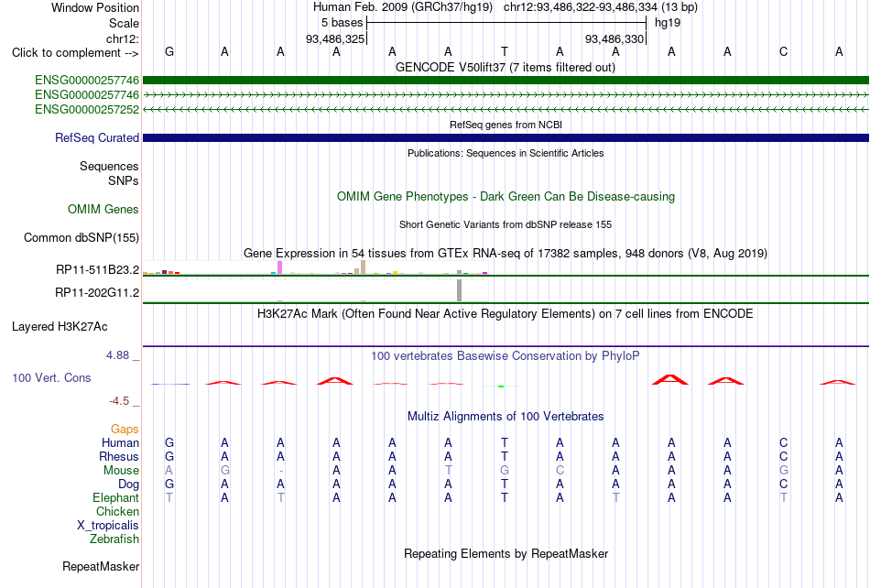870x588 pixels.
Task: Select the Rhesus species label
Action: (x=119, y=456)
